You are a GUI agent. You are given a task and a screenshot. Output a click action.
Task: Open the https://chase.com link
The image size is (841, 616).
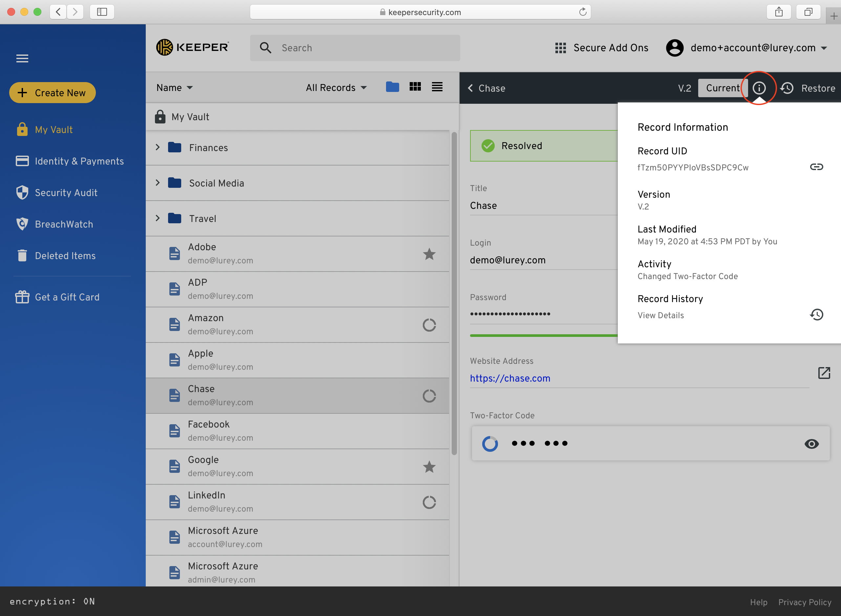pyautogui.click(x=510, y=378)
